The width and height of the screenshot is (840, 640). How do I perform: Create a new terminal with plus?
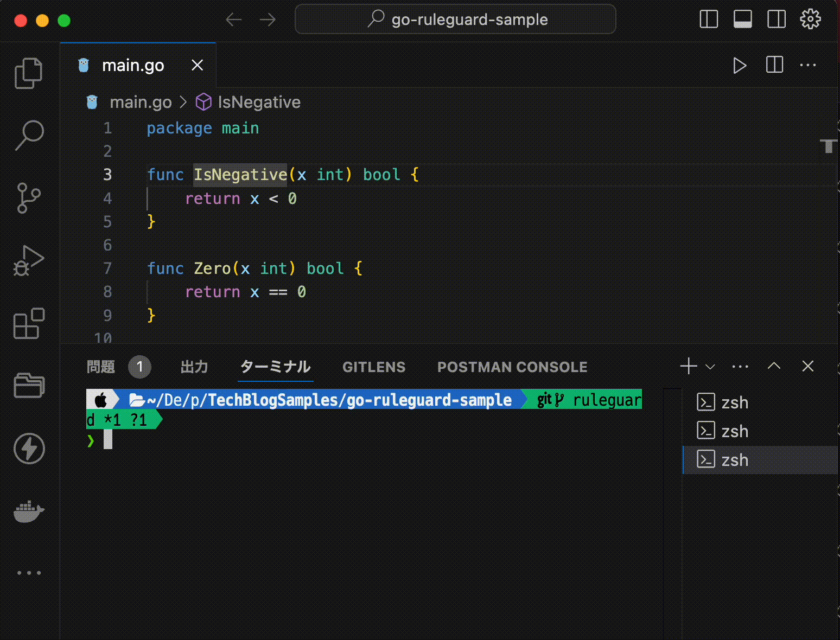point(688,366)
